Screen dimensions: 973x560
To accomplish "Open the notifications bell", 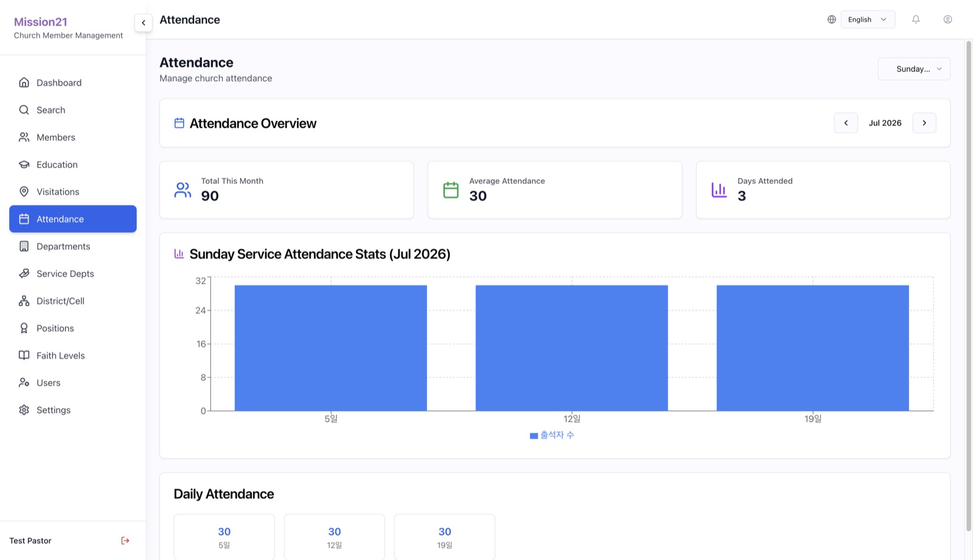I will click(916, 19).
